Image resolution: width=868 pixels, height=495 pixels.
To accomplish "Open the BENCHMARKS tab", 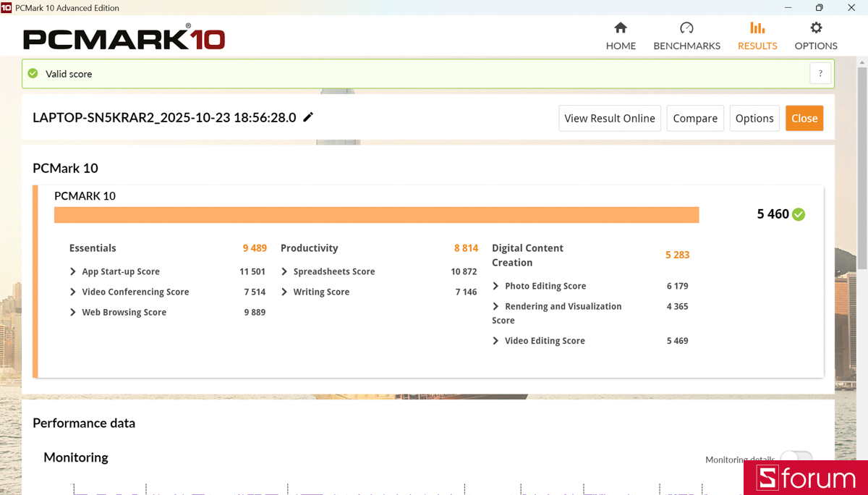I will pyautogui.click(x=686, y=36).
